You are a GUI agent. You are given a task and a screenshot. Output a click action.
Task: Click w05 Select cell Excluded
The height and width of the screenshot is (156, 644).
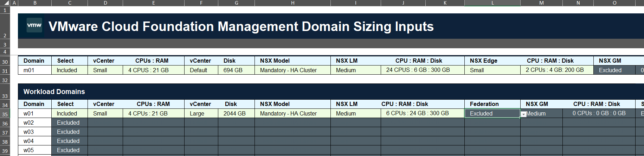point(70,150)
